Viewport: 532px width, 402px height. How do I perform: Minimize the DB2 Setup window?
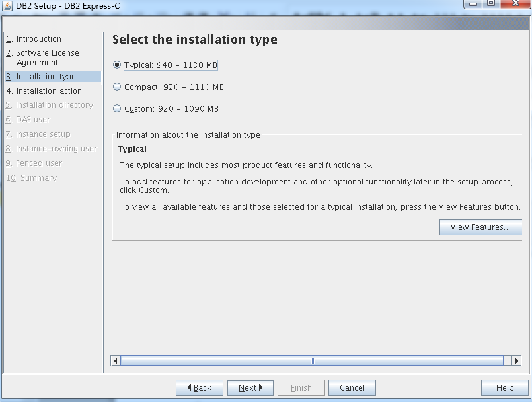473,4
